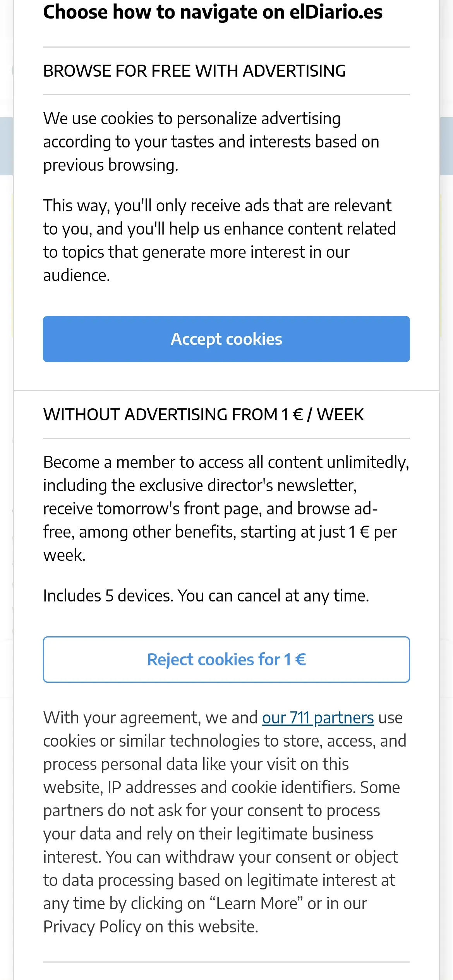Click the Reject cookies for 1 € button
Image resolution: width=453 pixels, height=980 pixels.
pos(226,660)
